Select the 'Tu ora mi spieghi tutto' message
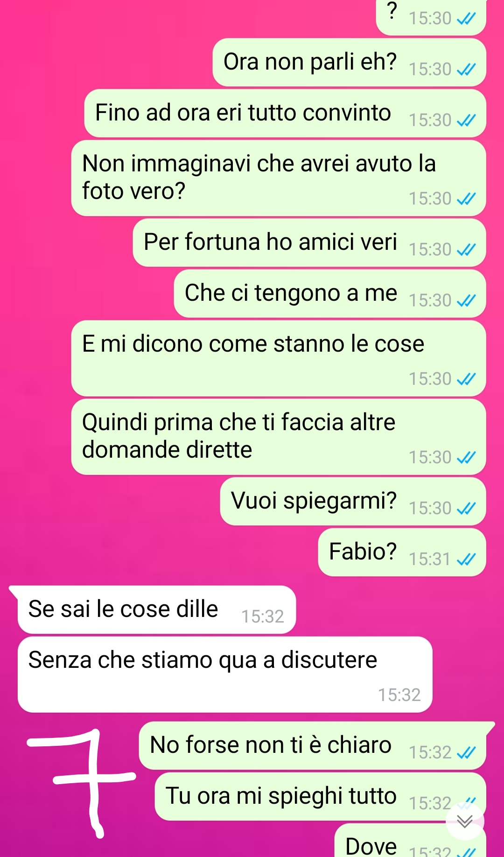This screenshot has width=504, height=857. (320, 796)
